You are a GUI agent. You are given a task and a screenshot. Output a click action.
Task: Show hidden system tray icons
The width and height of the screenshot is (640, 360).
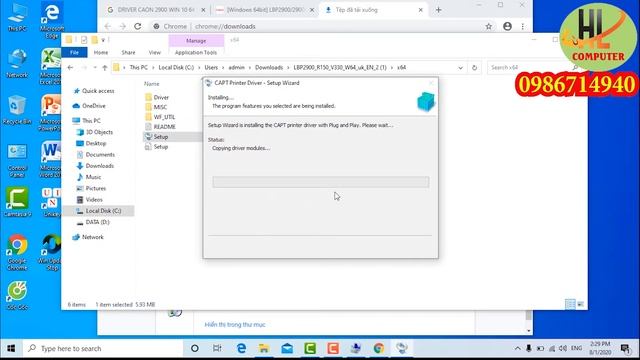pyautogui.click(x=517, y=349)
